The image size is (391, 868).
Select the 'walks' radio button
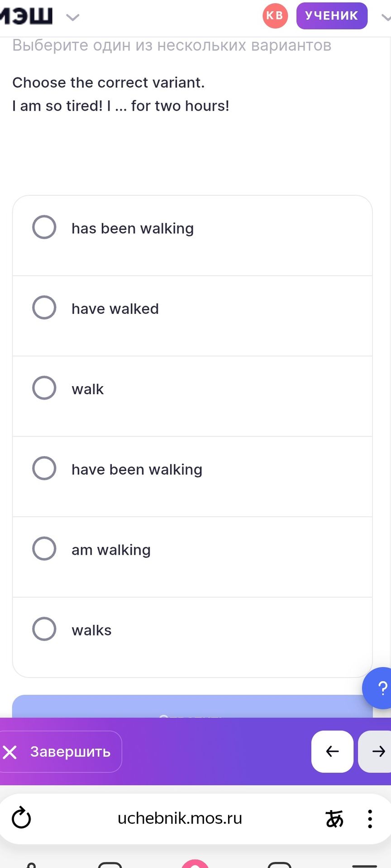[44, 629]
